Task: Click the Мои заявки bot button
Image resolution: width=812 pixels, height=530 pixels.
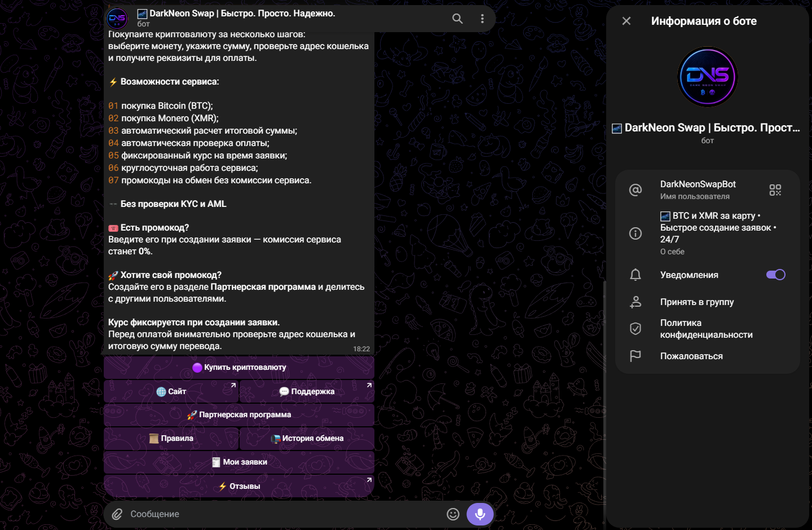Action: tap(239, 462)
